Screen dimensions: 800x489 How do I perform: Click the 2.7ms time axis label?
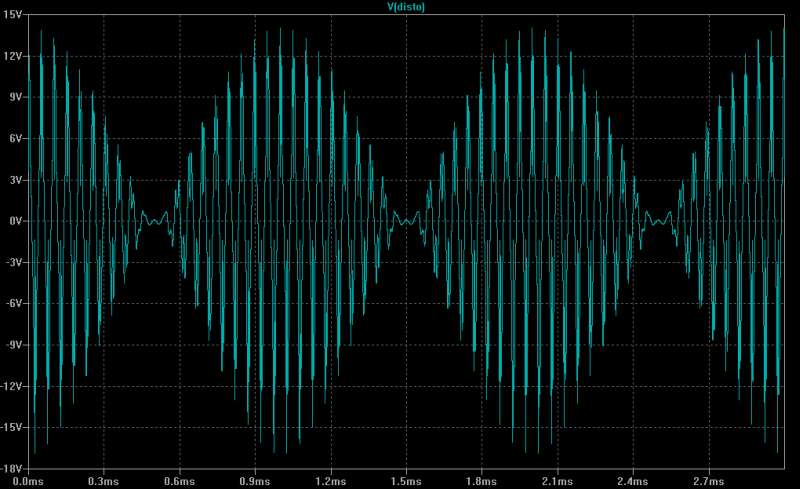coord(709,481)
